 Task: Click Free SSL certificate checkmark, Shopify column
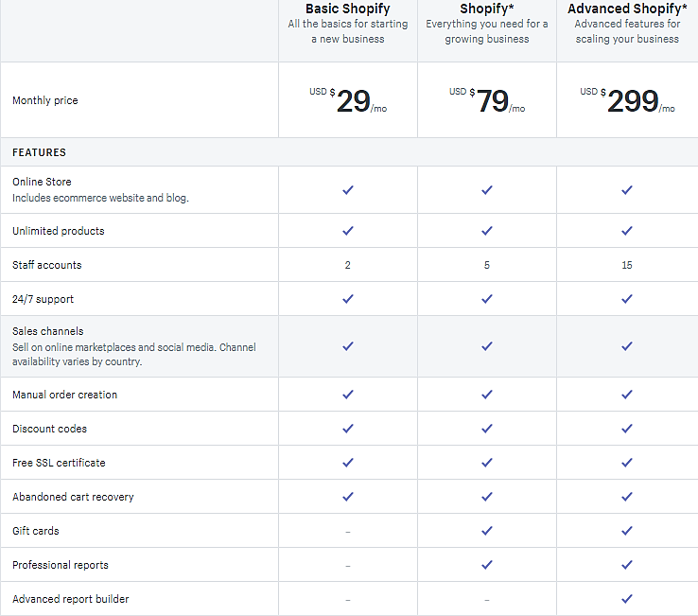click(487, 463)
